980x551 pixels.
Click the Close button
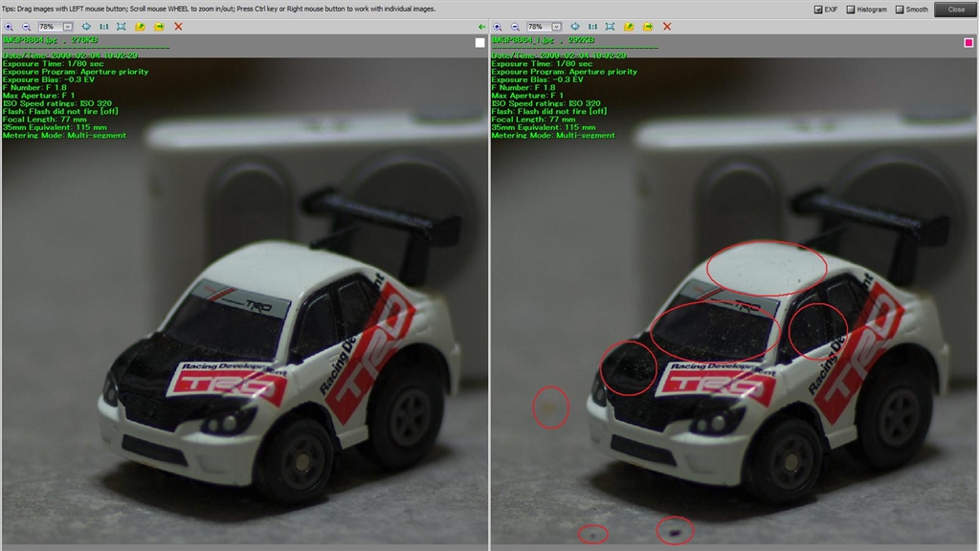[x=956, y=10]
